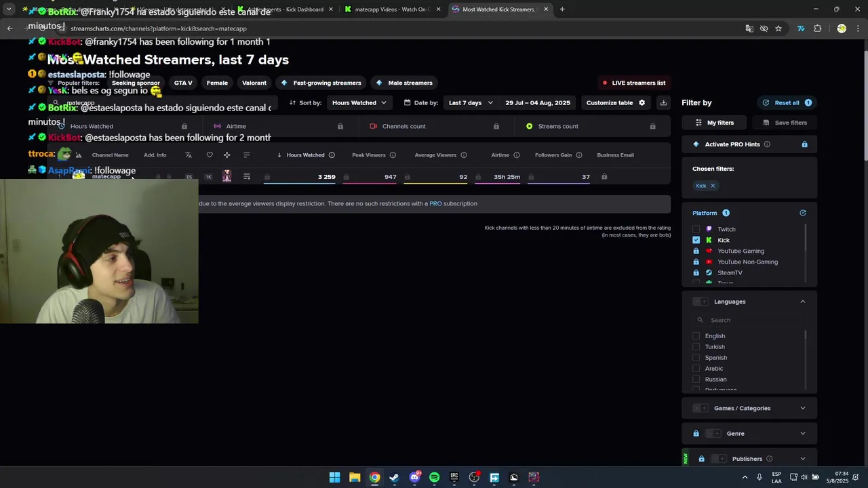Image resolution: width=868 pixels, height=488 pixels.
Task: Refresh the Platform filter section
Action: point(803,213)
